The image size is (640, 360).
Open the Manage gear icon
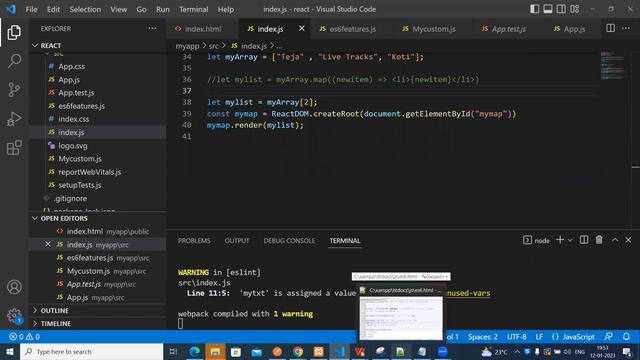[x=14, y=316]
